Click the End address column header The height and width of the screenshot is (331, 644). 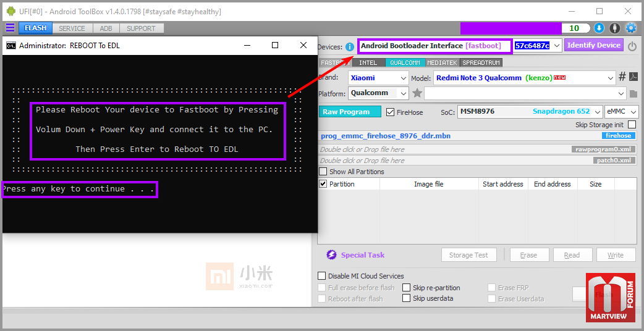point(553,184)
